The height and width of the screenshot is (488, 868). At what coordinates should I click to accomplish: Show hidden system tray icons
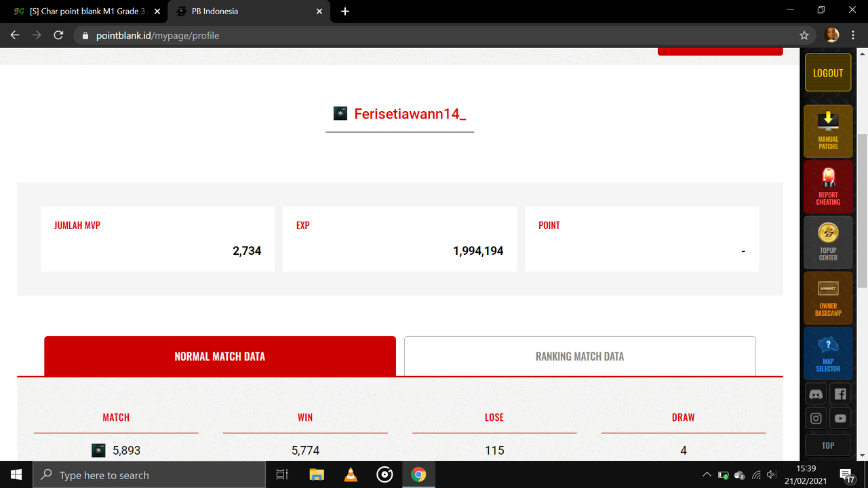point(707,475)
